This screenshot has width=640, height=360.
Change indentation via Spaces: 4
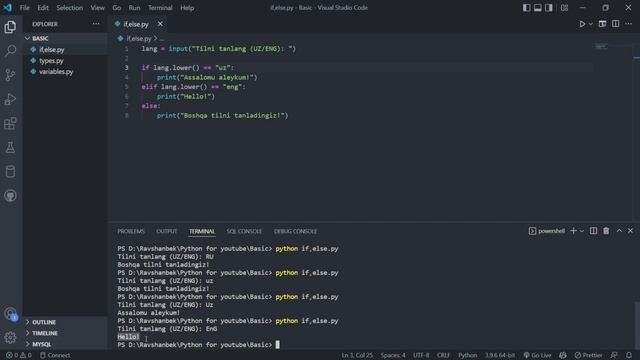[x=393, y=356]
